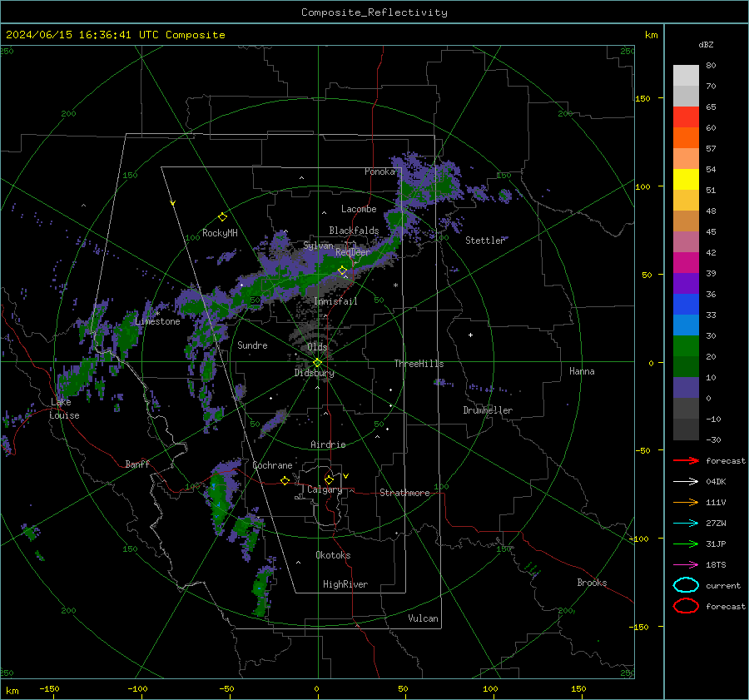
Task: Click the Airdrie town label
Action: (x=328, y=444)
